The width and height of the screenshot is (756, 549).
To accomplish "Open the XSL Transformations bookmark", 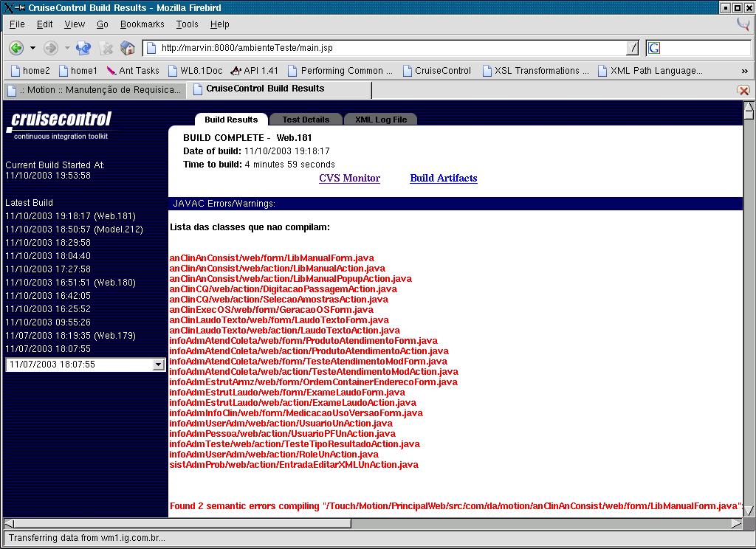I will tap(536, 71).
